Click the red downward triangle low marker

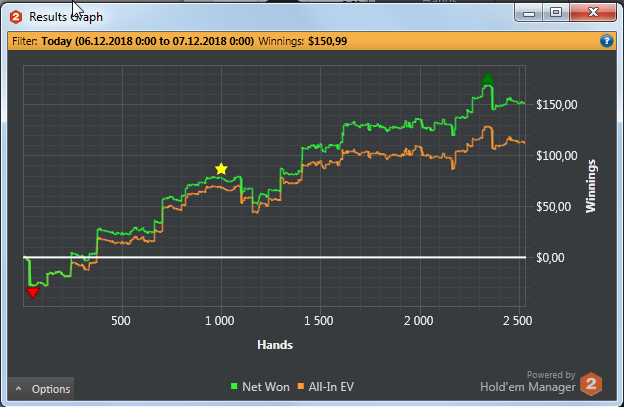[33, 293]
